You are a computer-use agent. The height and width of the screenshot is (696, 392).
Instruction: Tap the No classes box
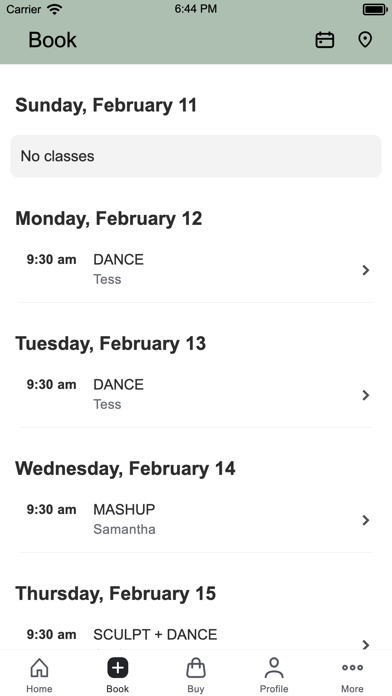coord(196,156)
